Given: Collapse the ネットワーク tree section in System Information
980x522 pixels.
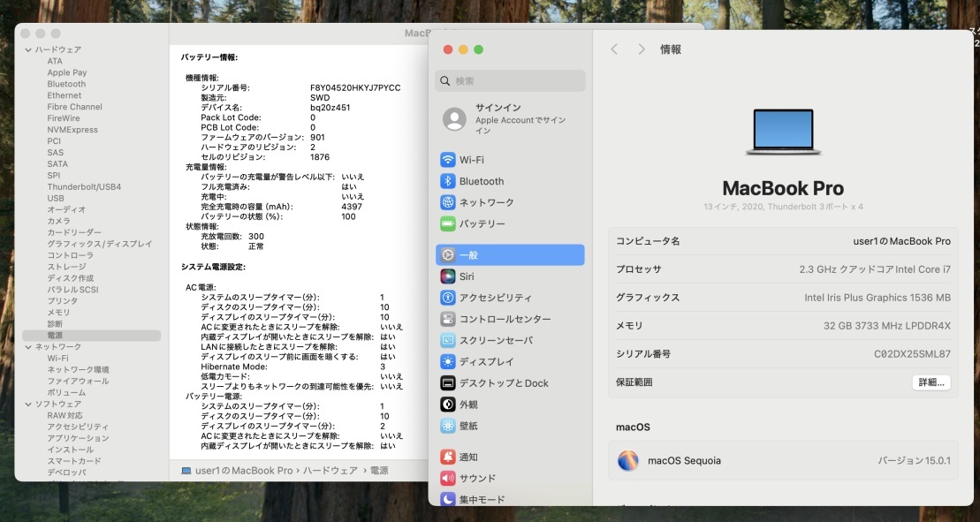Looking at the screenshot, I should (28, 347).
